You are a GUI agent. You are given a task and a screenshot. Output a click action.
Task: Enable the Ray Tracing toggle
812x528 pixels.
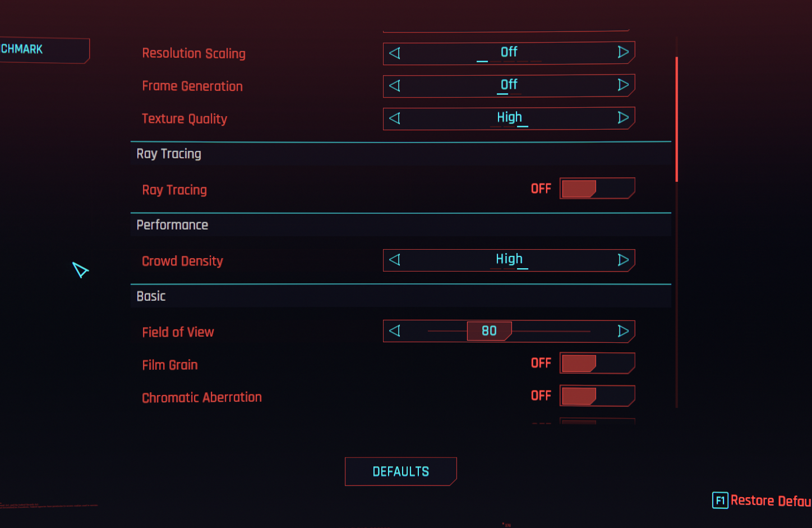[597, 189]
